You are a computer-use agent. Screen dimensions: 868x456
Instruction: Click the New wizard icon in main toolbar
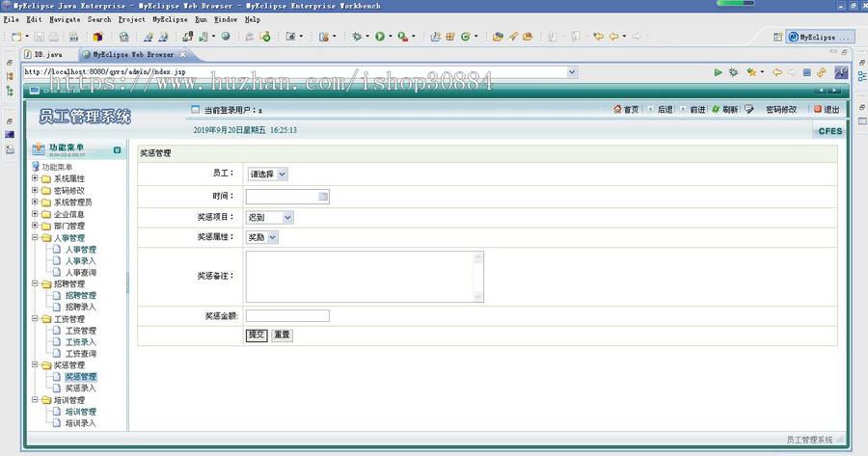click(16, 37)
